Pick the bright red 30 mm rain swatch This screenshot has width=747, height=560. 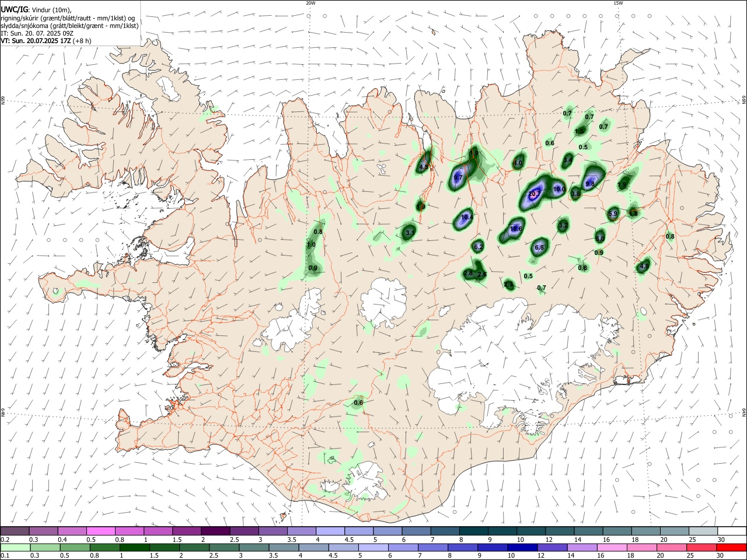coord(732,547)
